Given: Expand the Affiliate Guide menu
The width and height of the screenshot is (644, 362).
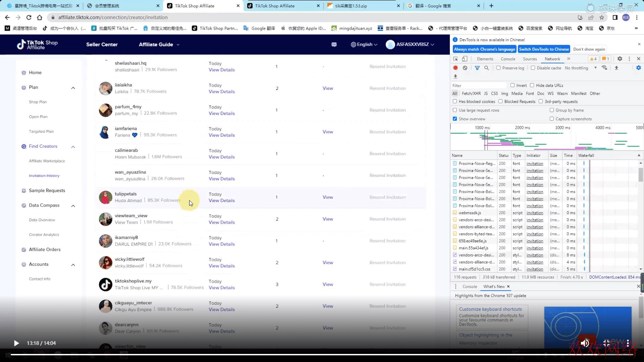Looking at the screenshot, I should 159,44.
